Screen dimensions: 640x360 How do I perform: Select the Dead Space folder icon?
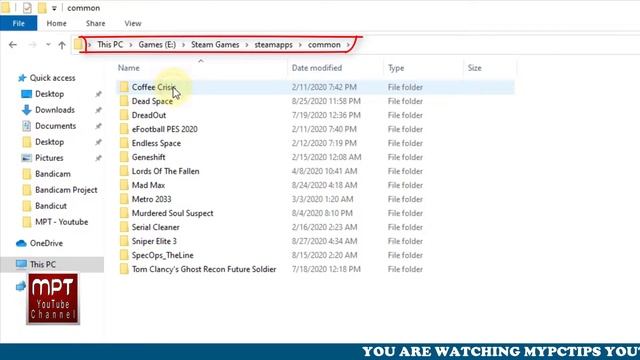pyautogui.click(x=124, y=101)
